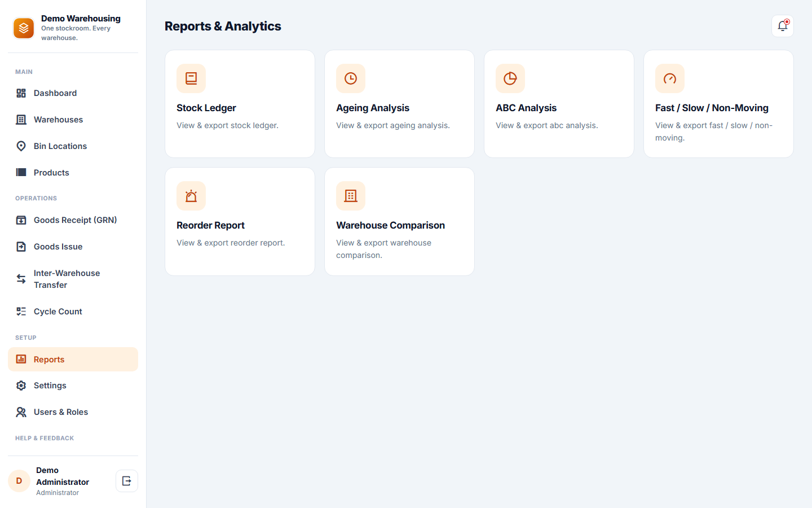
Task: Click the Users & Roles people icon
Action: click(21, 412)
